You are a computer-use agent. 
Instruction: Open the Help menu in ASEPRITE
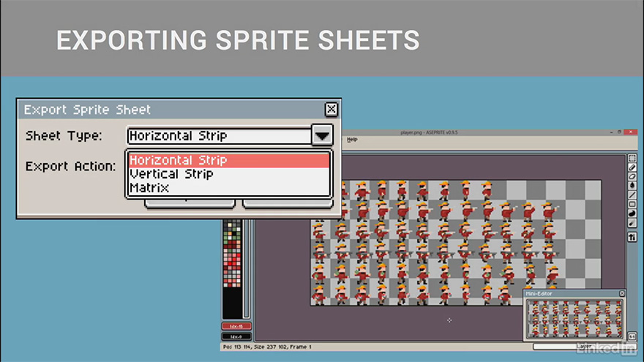click(352, 140)
